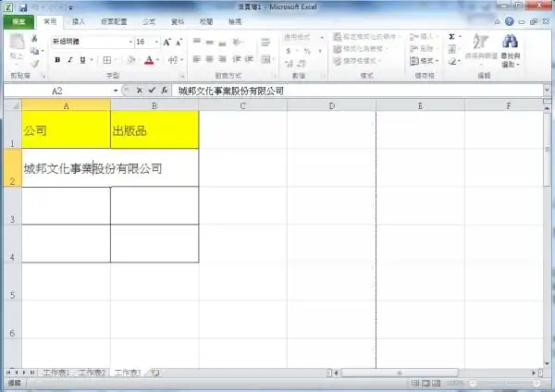This screenshot has width=555, height=392.
Task: Apply red font color A button
Action: click(149, 60)
